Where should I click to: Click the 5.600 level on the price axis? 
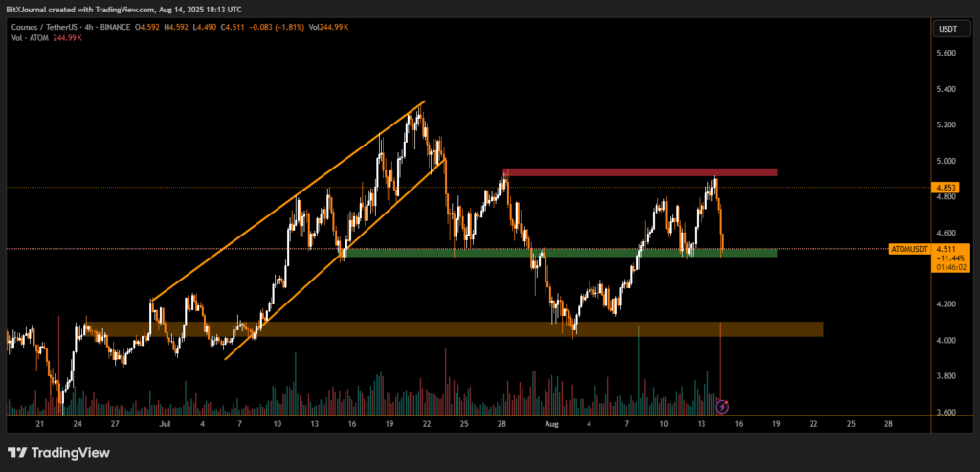click(x=946, y=54)
